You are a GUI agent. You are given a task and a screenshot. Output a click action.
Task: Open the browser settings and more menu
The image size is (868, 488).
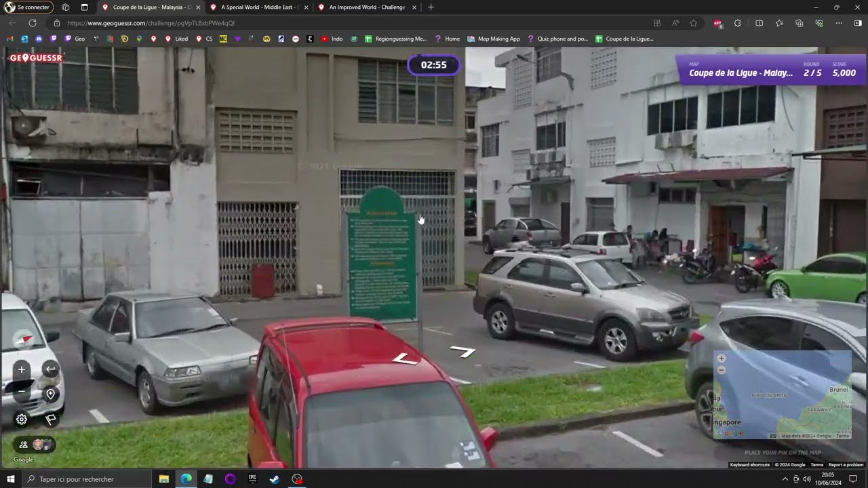[x=839, y=23]
